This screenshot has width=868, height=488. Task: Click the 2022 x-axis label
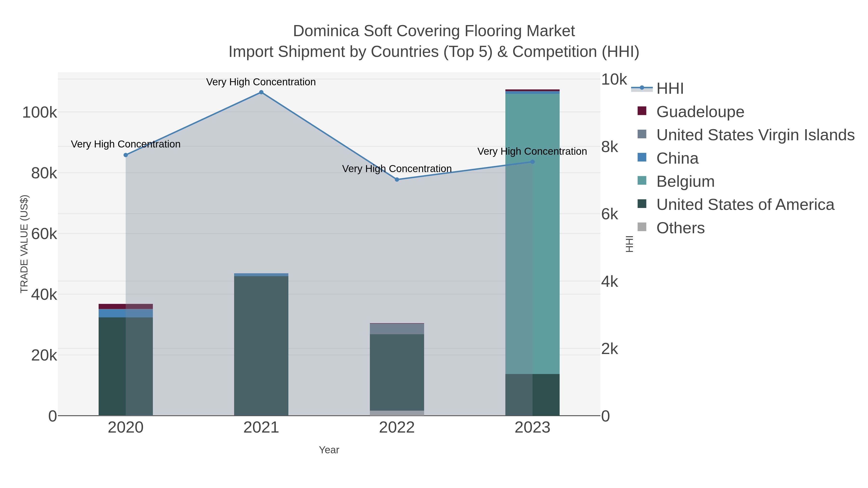(397, 428)
